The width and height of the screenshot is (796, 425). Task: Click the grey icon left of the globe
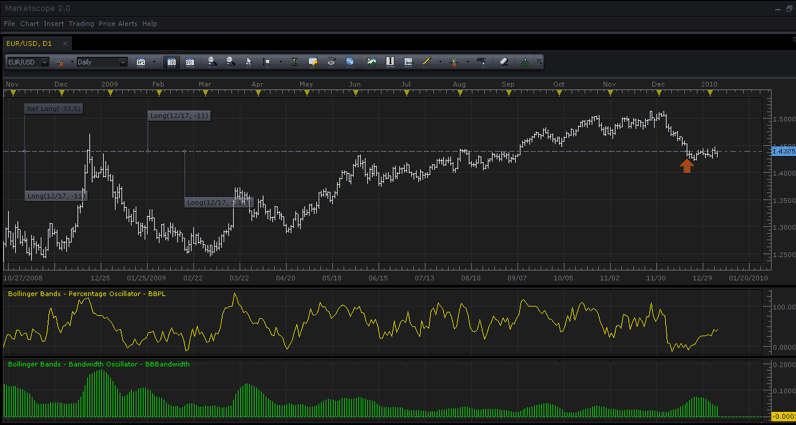331,62
